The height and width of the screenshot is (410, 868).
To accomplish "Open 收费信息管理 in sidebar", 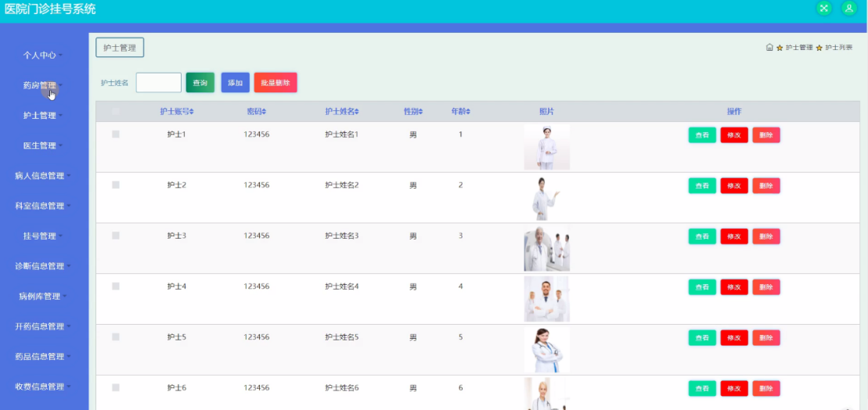I will [x=42, y=387].
